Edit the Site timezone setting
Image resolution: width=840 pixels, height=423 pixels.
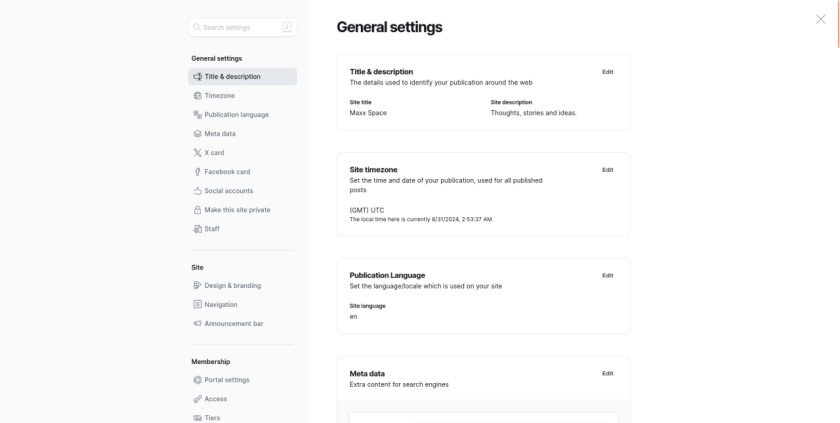(608, 170)
